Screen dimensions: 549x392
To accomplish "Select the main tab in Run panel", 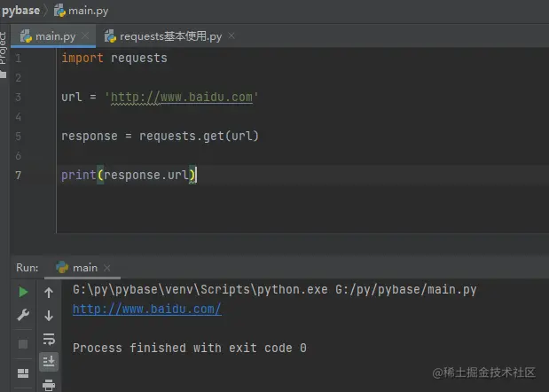I will 82,268.
